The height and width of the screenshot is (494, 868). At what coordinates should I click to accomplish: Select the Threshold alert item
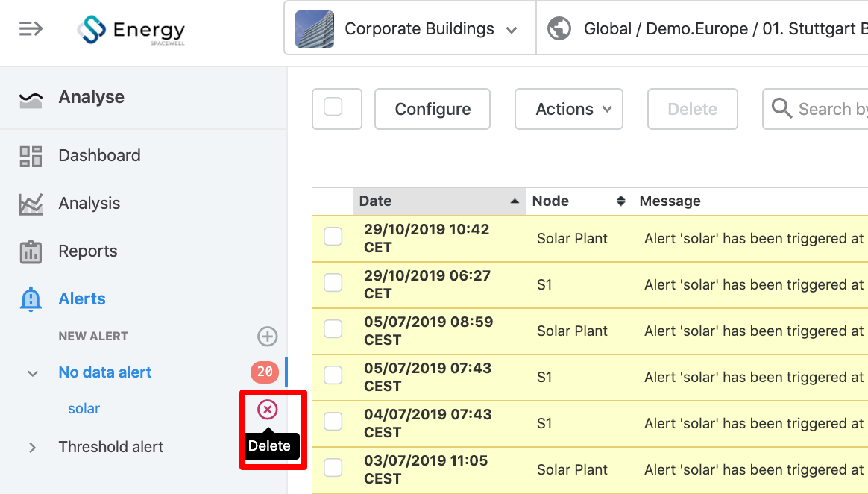pos(110,447)
